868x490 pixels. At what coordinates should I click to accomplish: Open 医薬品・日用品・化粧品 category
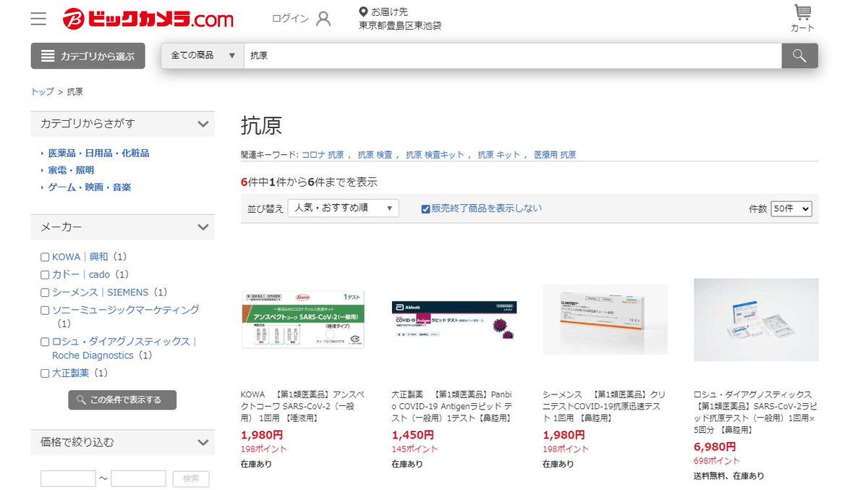(x=98, y=153)
